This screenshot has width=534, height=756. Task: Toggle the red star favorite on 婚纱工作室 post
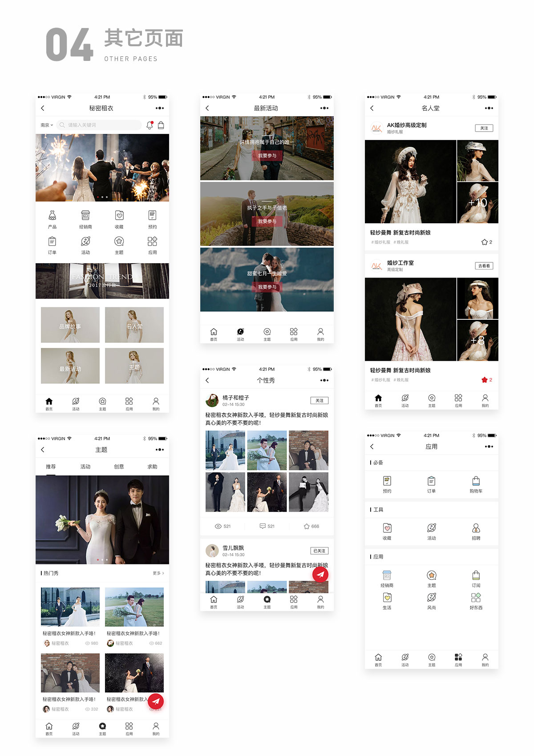[x=485, y=380]
